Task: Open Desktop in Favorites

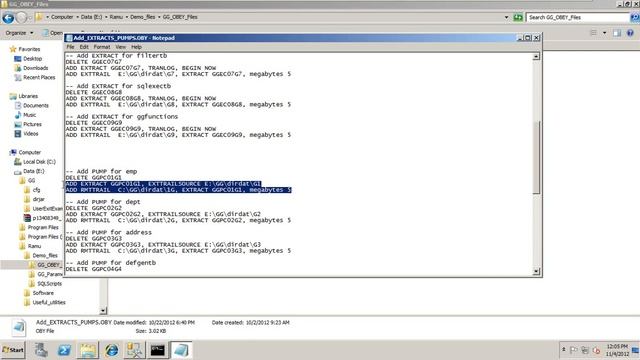Action: [x=32, y=59]
